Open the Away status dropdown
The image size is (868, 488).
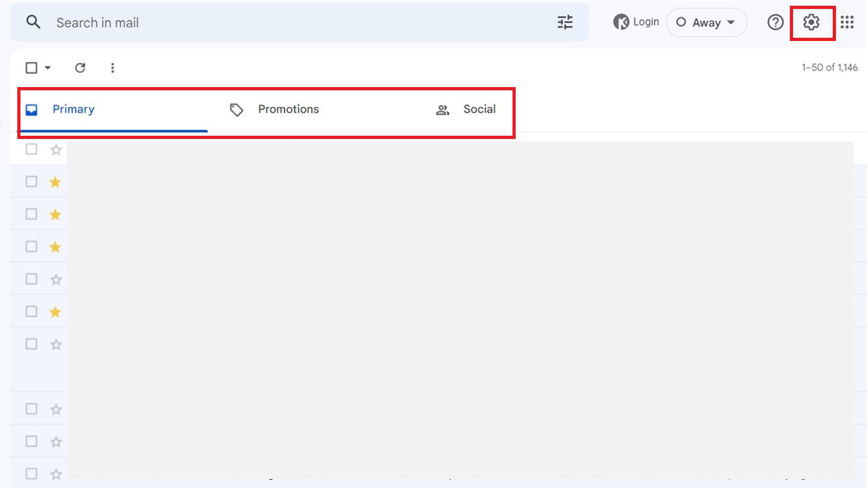coord(707,22)
